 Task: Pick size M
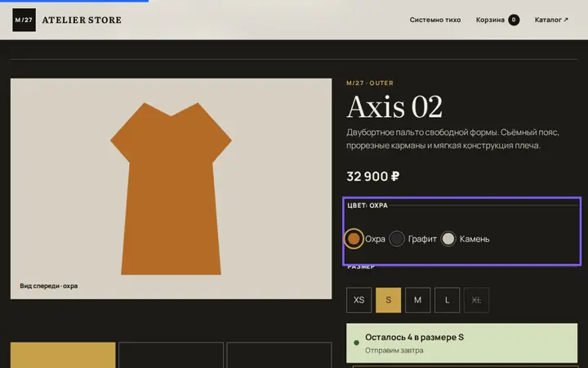[x=417, y=300]
